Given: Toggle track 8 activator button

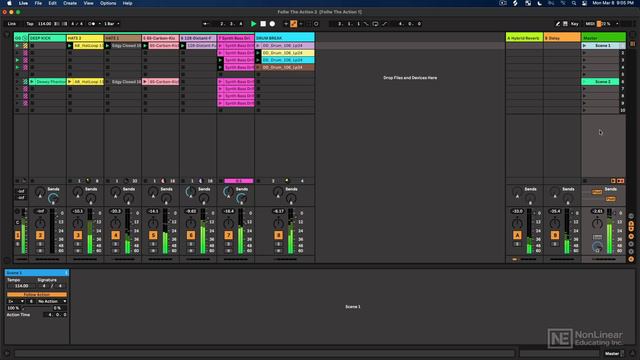Looking at the screenshot, I should tap(278, 235).
